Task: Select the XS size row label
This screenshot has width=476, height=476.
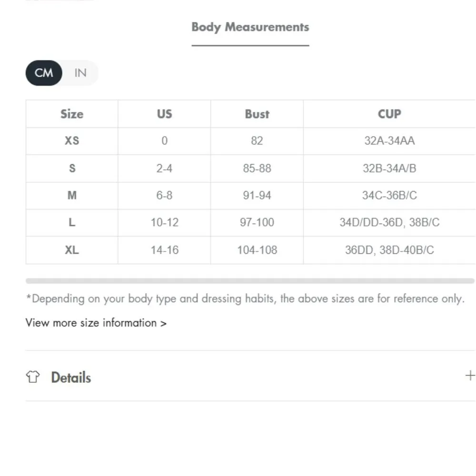Action: click(72, 141)
